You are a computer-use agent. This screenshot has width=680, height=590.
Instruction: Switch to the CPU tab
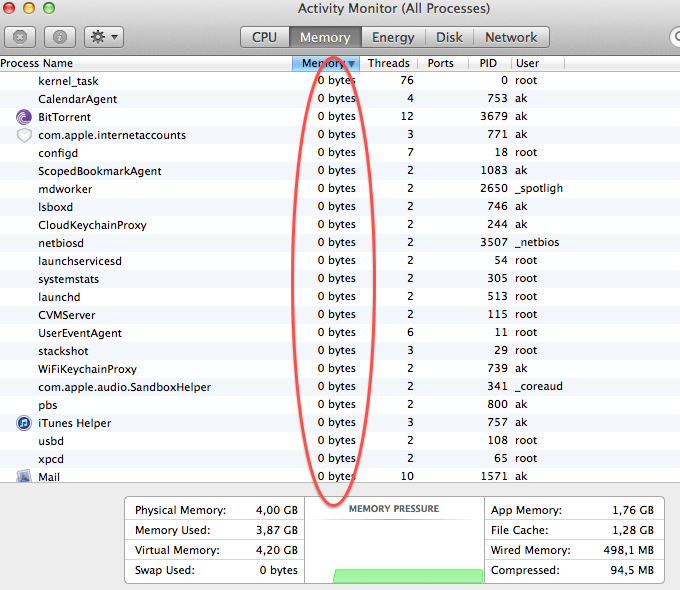(265, 37)
